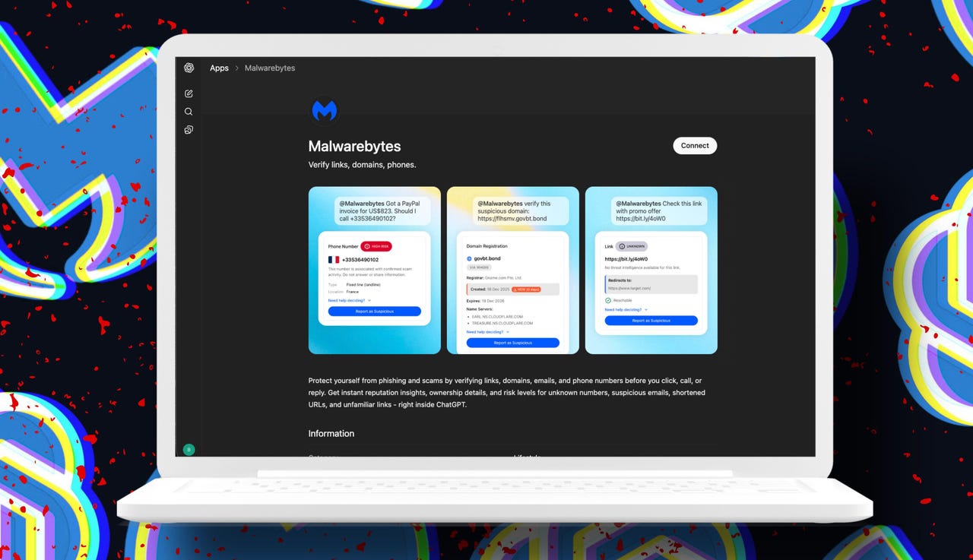Click the green Reachable check icon
The height and width of the screenshot is (560, 973).
(608, 300)
